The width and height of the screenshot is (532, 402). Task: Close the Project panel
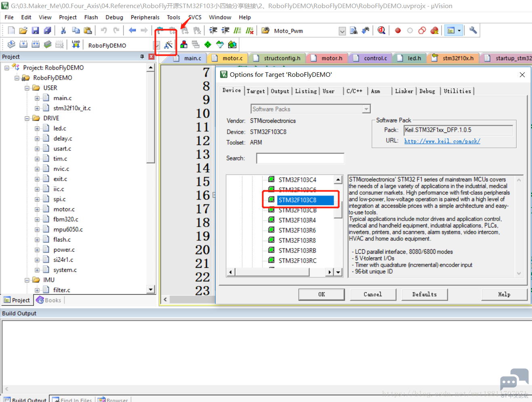point(151,57)
